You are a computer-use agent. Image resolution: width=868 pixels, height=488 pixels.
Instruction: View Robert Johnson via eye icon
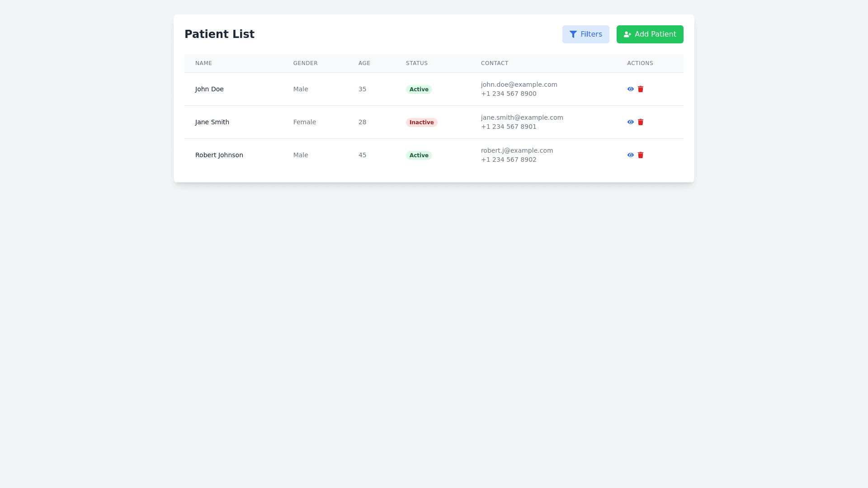pos(630,155)
